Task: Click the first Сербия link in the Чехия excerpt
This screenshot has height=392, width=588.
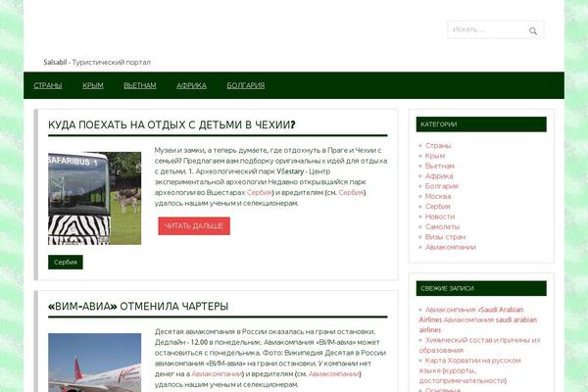Action: point(259,192)
